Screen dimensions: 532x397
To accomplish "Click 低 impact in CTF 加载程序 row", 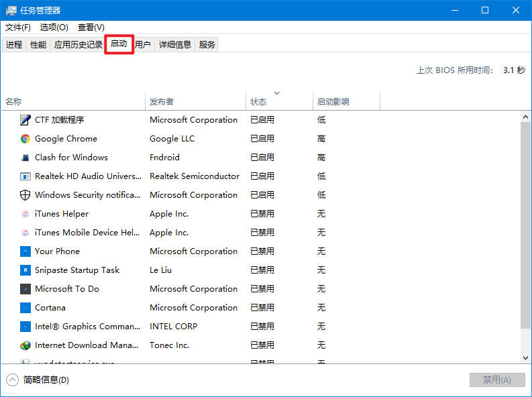I will [x=321, y=120].
